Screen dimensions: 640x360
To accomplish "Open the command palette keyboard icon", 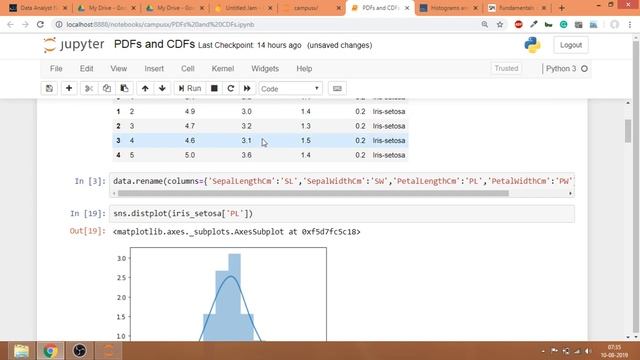I will tap(337, 89).
